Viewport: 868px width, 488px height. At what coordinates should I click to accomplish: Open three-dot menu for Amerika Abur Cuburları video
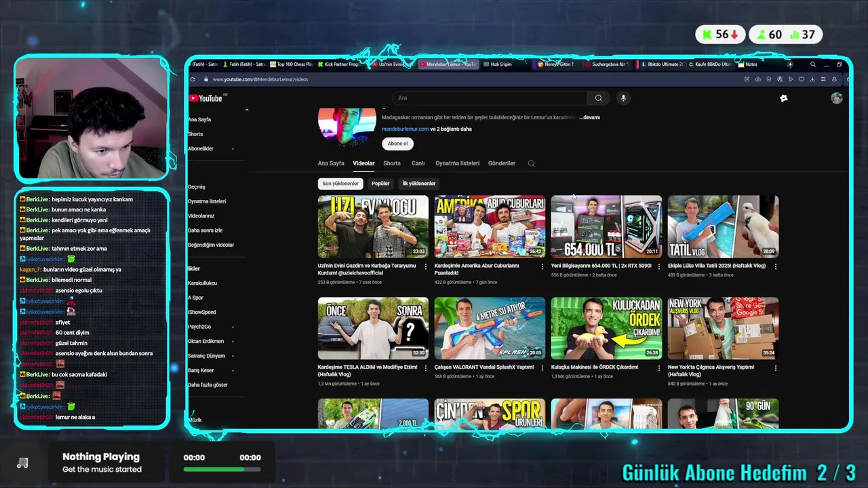[542, 266]
